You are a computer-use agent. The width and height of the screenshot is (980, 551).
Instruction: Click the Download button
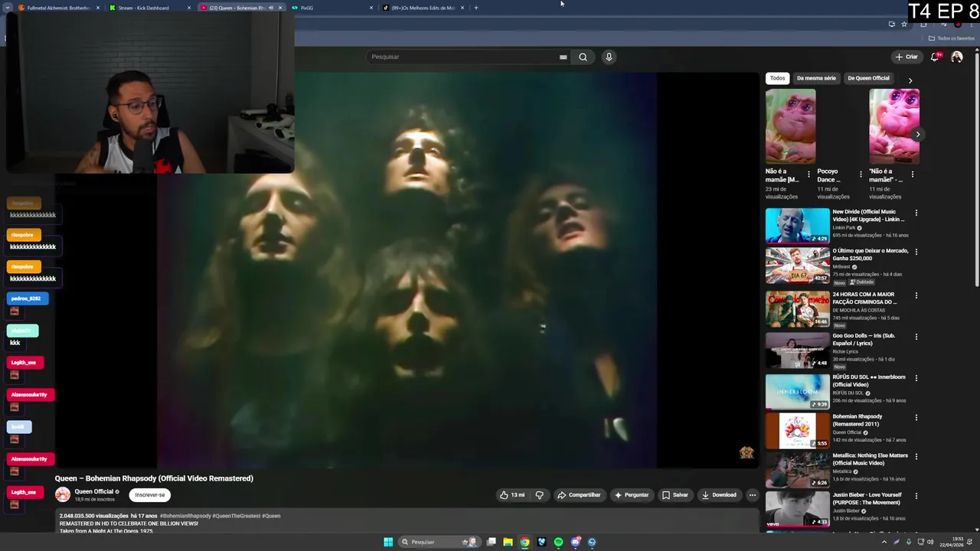point(719,495)
